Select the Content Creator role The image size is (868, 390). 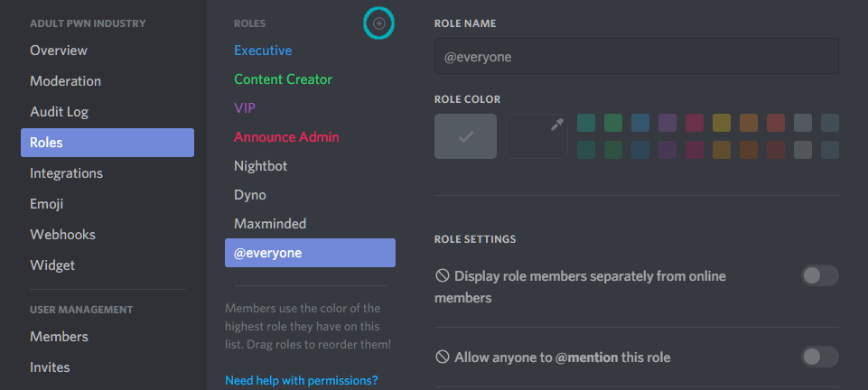point(283,79)
